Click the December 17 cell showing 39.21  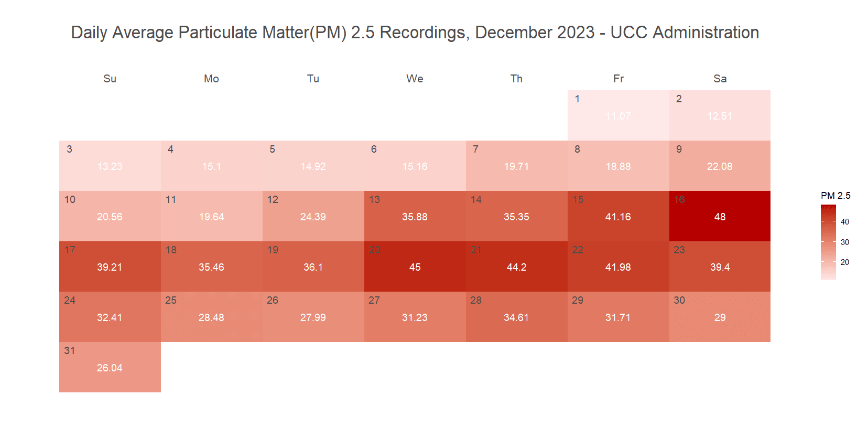(110, 266)
